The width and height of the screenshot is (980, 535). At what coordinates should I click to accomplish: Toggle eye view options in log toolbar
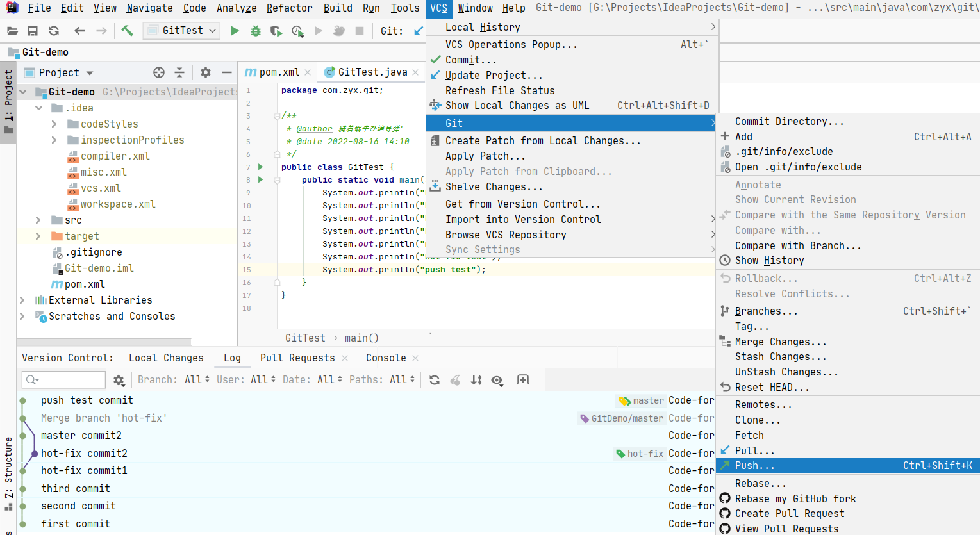tap(497, 380)
